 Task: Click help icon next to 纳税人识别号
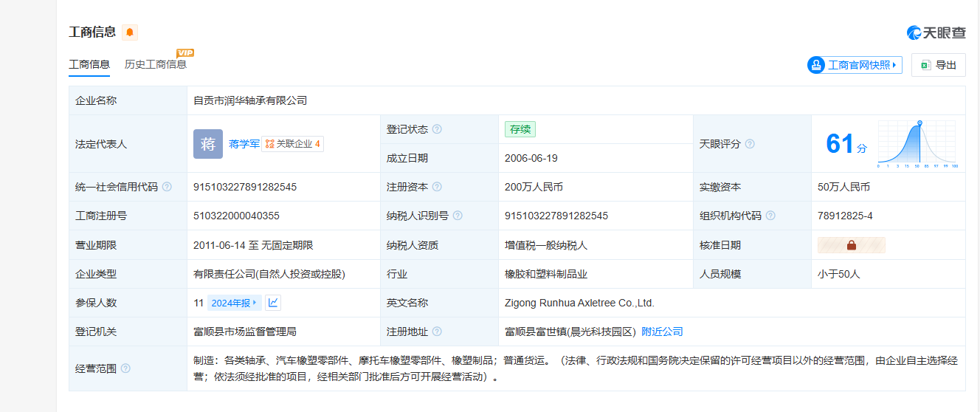(x=458, y=216)
